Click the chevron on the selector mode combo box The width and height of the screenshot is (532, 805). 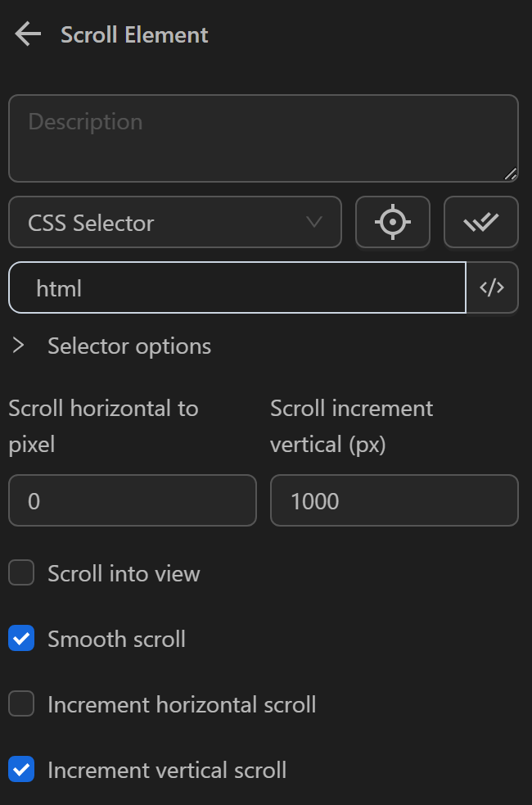point(313,222)
